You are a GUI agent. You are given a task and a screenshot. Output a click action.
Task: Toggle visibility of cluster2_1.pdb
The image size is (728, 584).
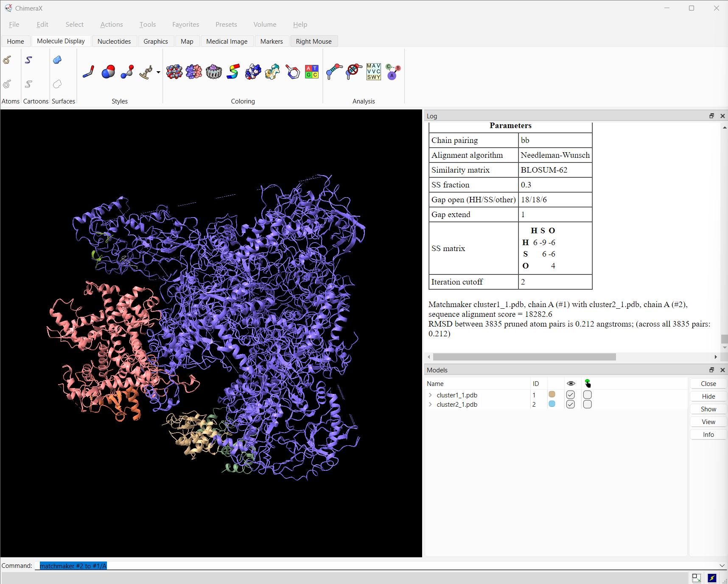pyautogui.click(x=571, y=404)
